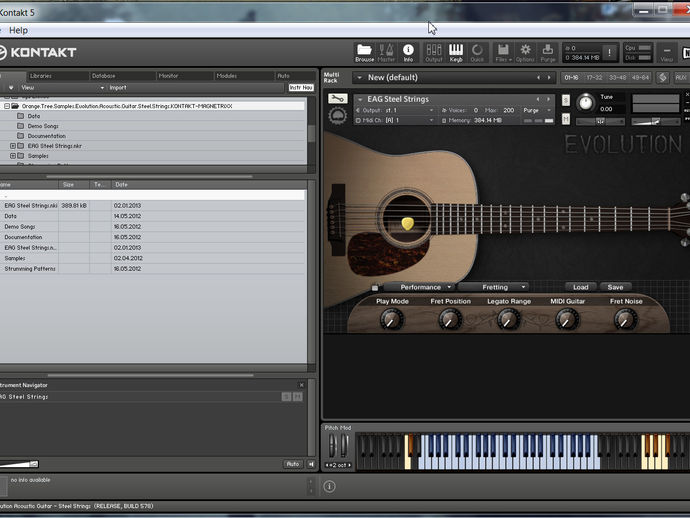Click the Import button

pyautogui.click(x=117, y=88)
